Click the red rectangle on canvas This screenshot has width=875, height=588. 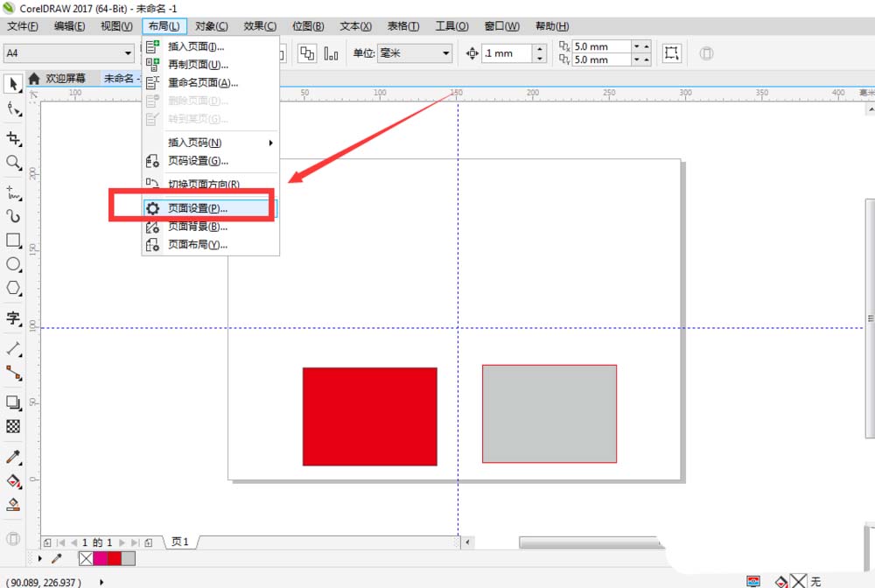369,416
